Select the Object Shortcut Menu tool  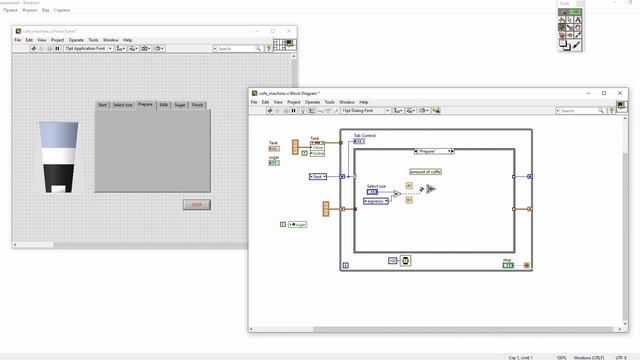point(570,27)
